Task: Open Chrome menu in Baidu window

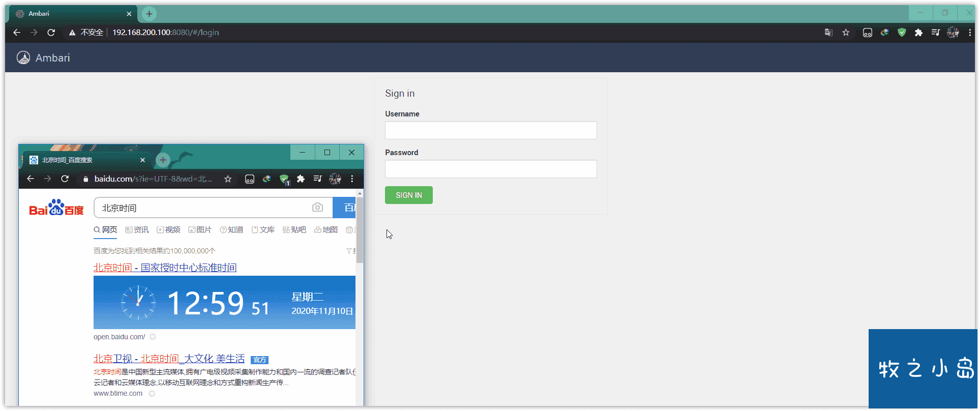Action: pos(352,179)
